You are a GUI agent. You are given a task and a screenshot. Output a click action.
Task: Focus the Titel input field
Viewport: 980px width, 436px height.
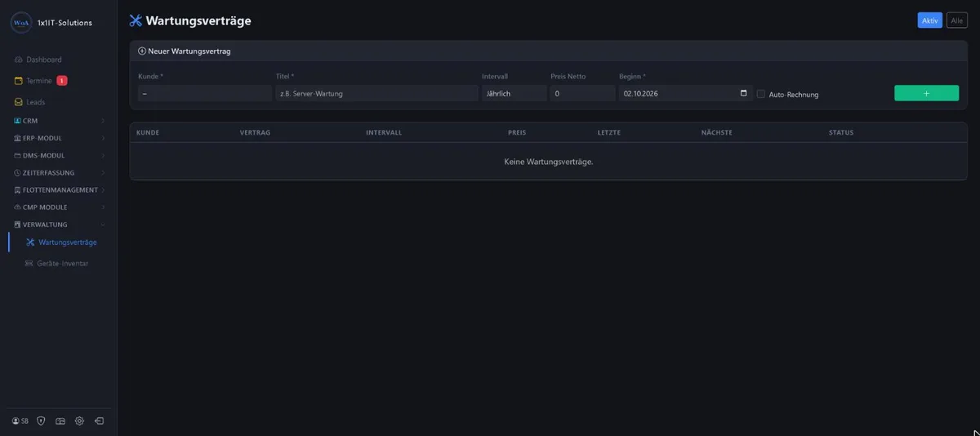(376, 93)
